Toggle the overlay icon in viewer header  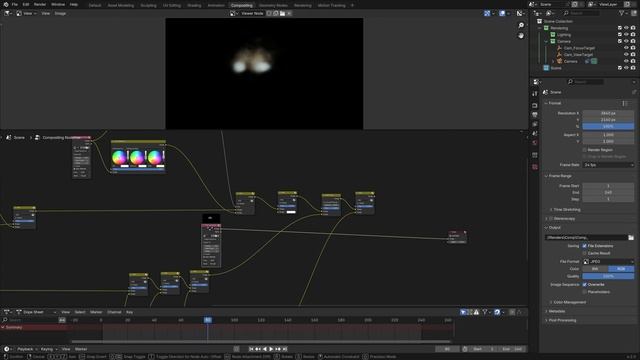(502, 13)
